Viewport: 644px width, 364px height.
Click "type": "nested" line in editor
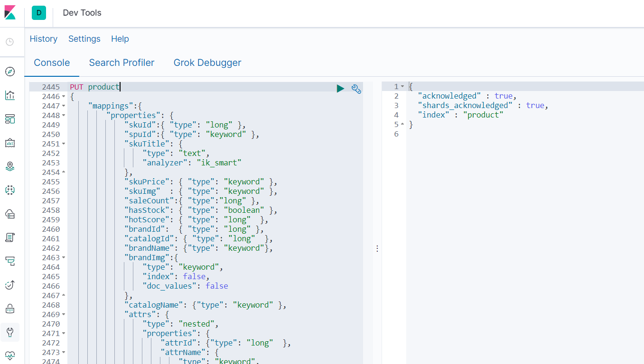(x=180, y=324)
